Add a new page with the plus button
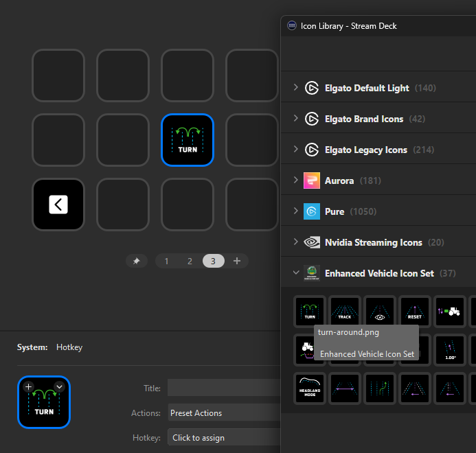This screenshot has height=453, width=476. coord(237,261)
